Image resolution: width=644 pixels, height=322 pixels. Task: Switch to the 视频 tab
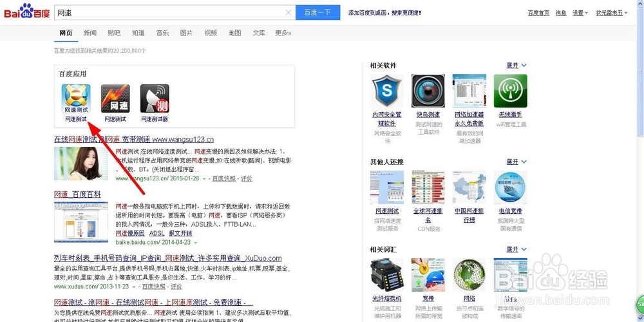click(211, 33)
